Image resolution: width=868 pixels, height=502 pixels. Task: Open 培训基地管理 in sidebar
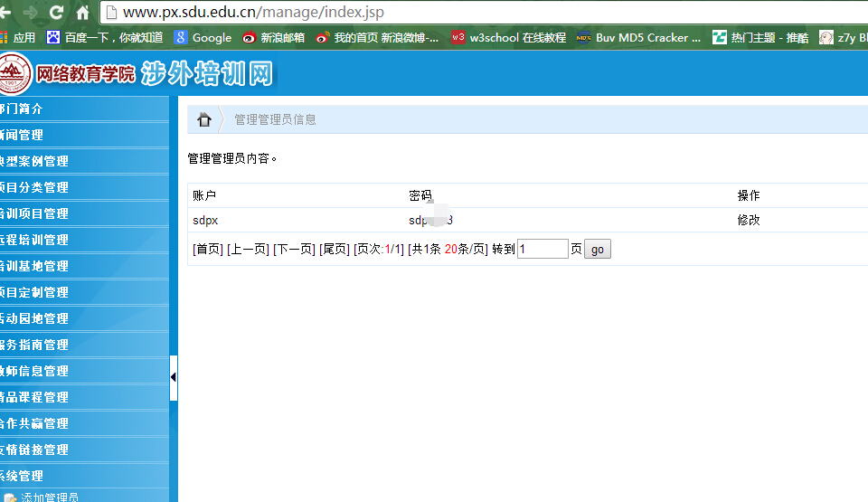click(x=84, y=266)
